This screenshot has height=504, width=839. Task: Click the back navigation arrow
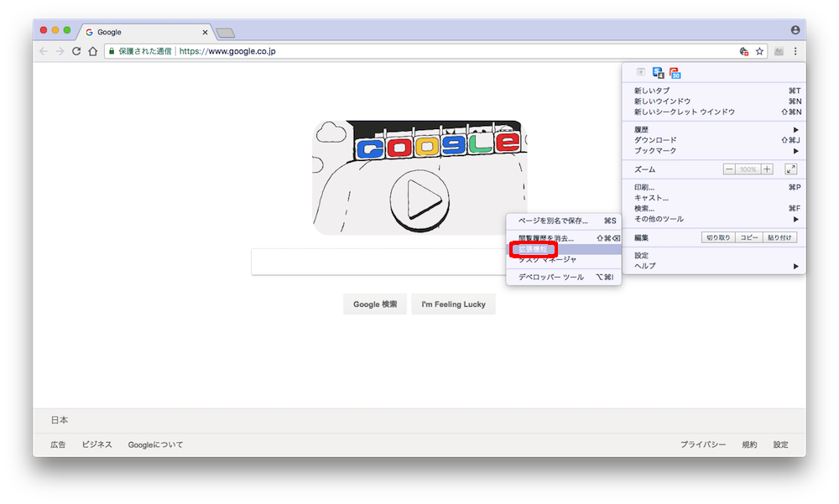(43, 50)
